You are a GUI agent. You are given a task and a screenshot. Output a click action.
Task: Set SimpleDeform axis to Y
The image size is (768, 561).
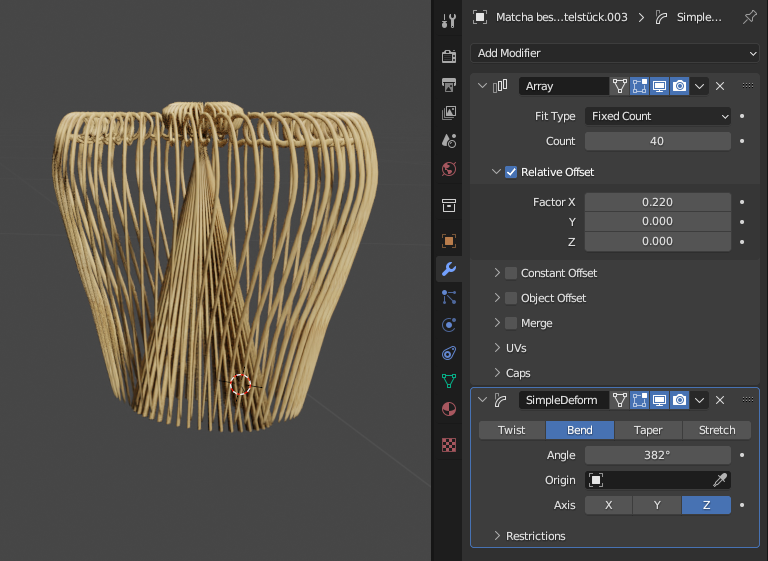click(657, 505)
